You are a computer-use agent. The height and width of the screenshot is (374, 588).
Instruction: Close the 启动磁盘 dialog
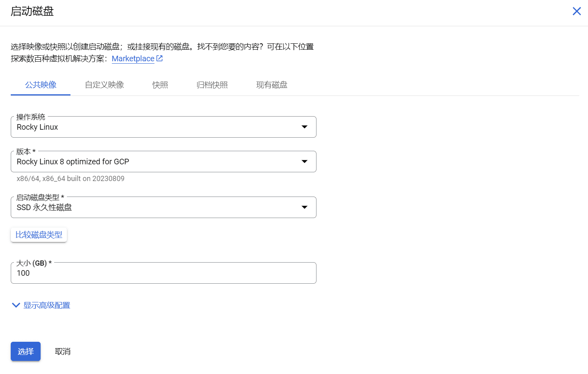click(x=576, y=11)
